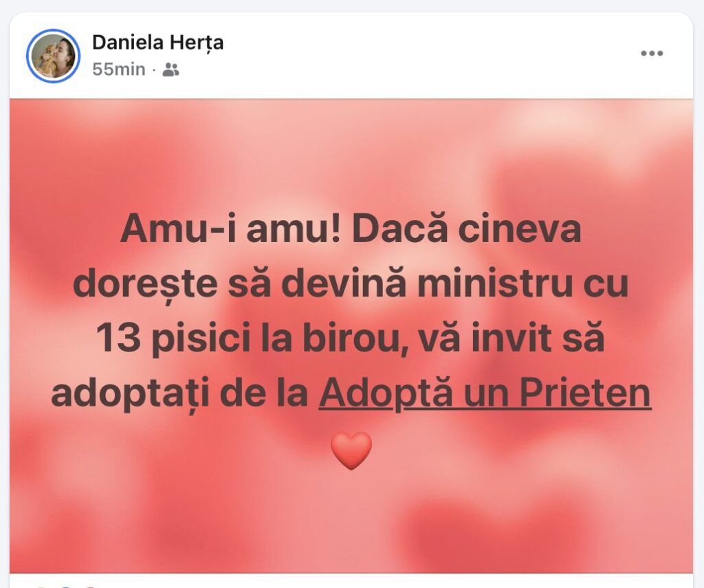Click the second reaction icon below post

[x=65, y=586]
